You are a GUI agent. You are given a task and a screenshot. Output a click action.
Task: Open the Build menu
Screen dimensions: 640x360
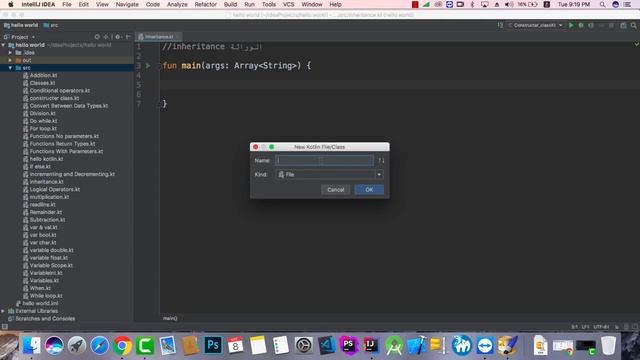coord(230,4)
